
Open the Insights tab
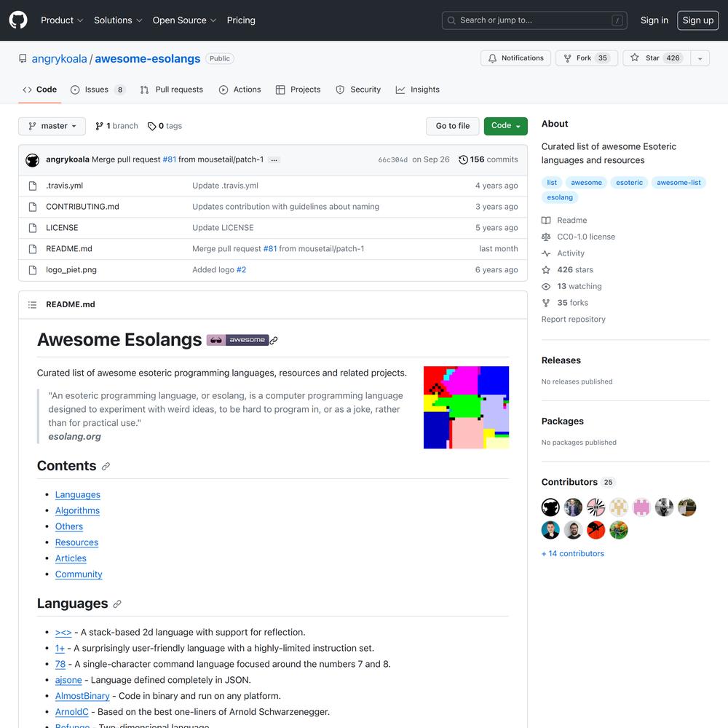click(417, 90)
